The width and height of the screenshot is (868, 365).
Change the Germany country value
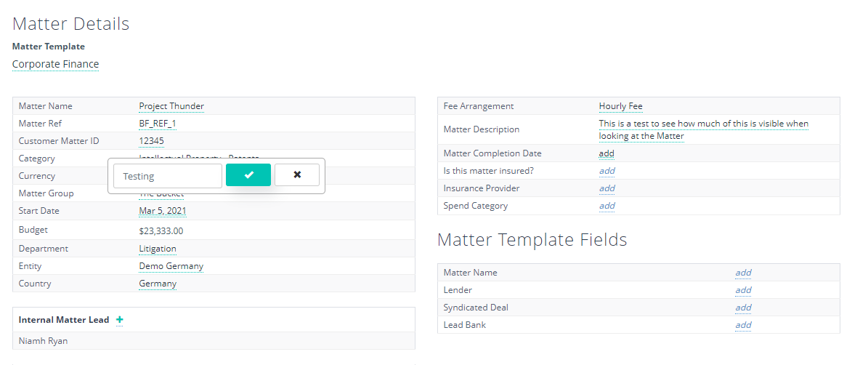tap(158, 284)
